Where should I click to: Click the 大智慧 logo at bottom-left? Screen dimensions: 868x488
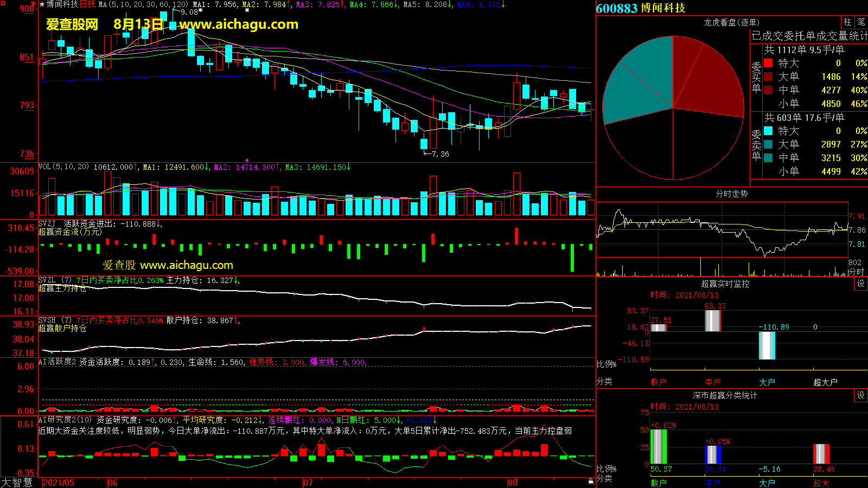pos(17,482)
